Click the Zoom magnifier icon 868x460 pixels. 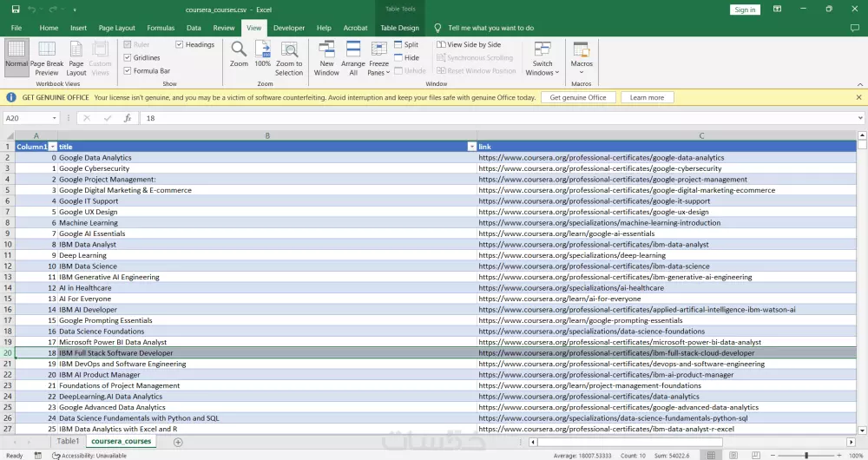coord(239,50)
